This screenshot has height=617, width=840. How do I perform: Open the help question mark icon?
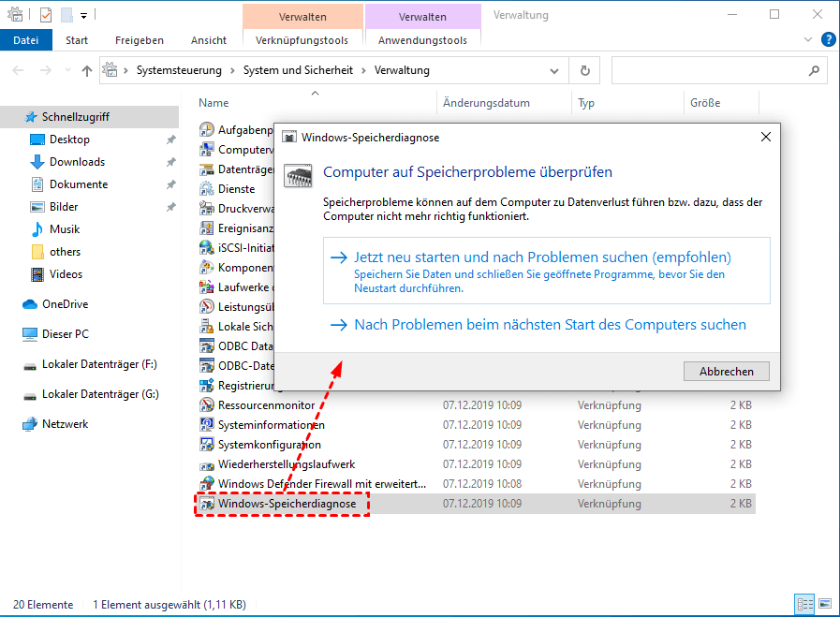coord(828,39)
